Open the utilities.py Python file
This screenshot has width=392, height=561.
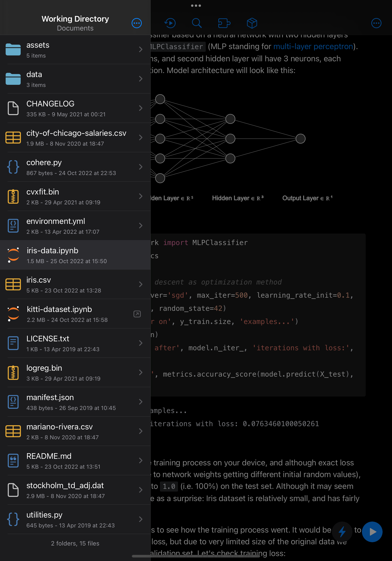tap(73, 519)
